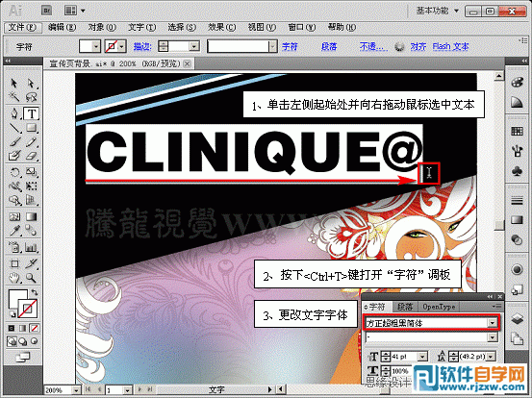The image size is (532, 398).
Task: Switch to the OpenType panel tab
Action: [x=439, y=307]
